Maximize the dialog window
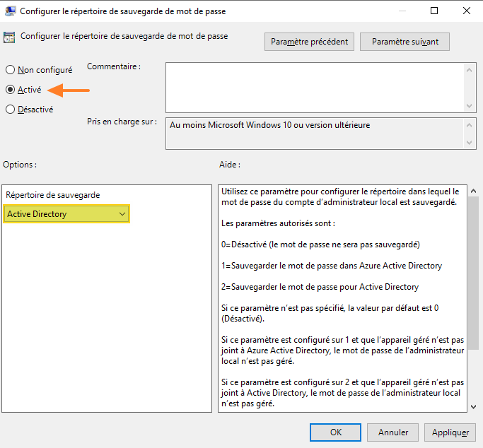Viewport: 483px width, 448px height. [434, 11]
